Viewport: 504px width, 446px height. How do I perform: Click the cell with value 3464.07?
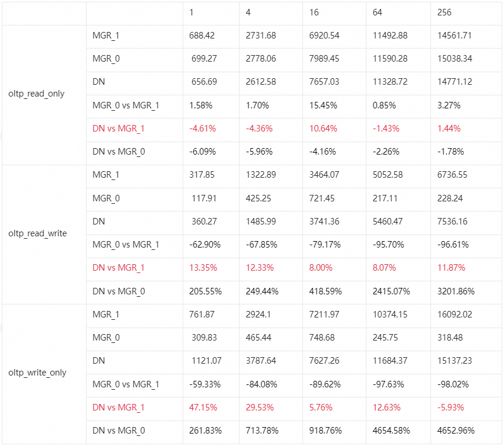(324, 175)
